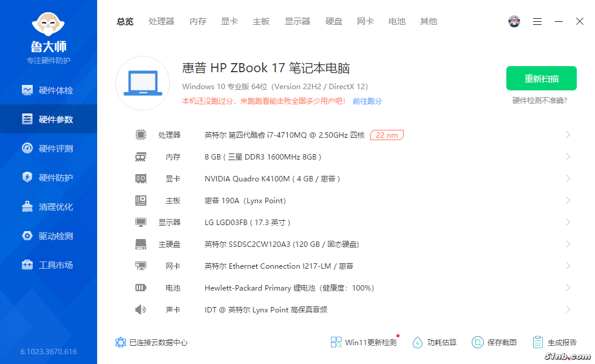595x364 pixels.
Task: Switch to the 主板 tab
Action: (261, 22)
